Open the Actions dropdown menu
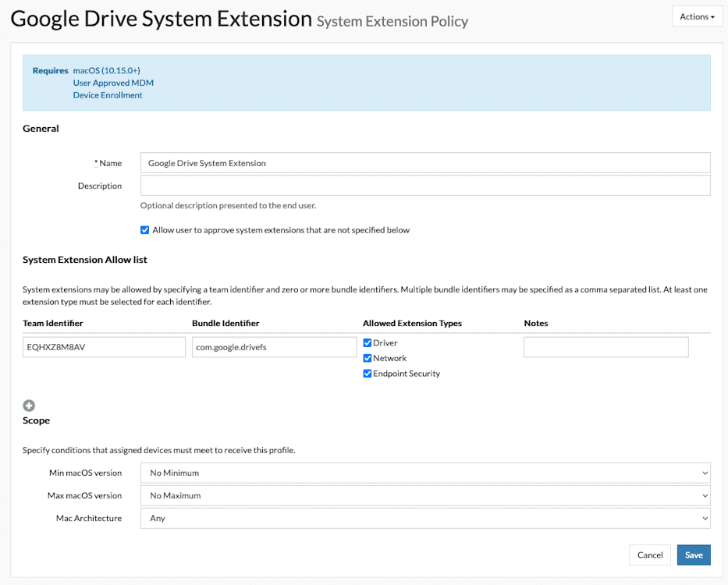Viewport: 728px width, 585px height. pos(697,16)
